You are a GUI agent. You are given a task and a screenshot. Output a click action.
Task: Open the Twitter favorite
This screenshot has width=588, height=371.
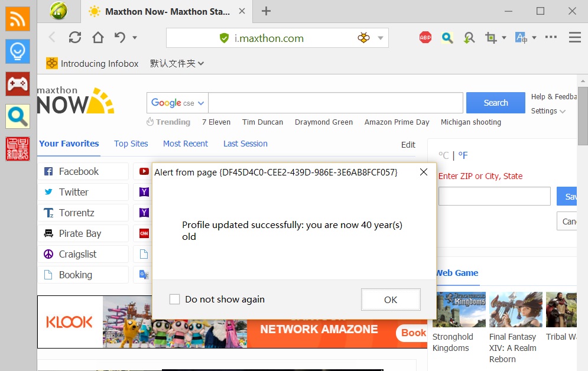click(83, 192)
